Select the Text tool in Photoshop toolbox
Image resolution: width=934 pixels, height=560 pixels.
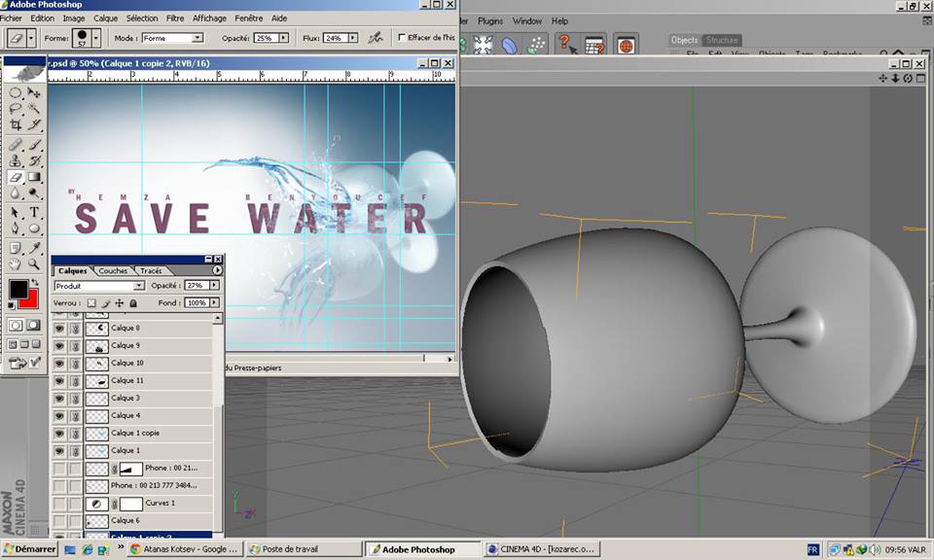(x=34, y=212)
